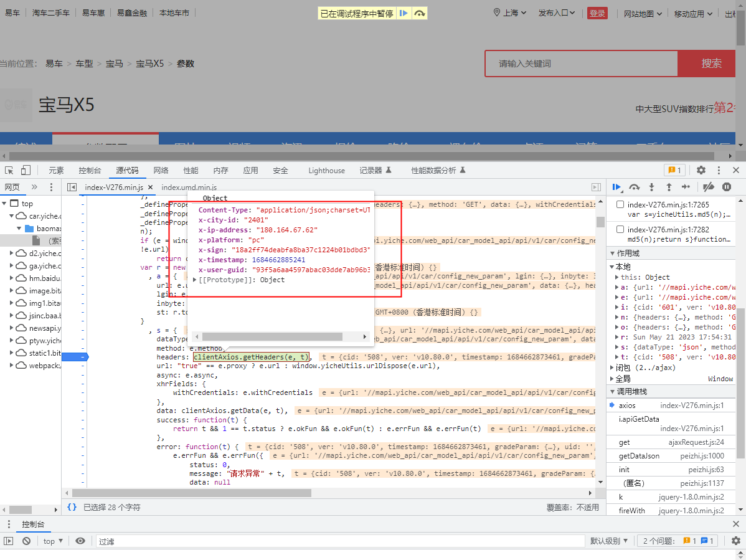Click the issues warning badge counter
The width and height of the screenshot is (746, 560).
674,170
